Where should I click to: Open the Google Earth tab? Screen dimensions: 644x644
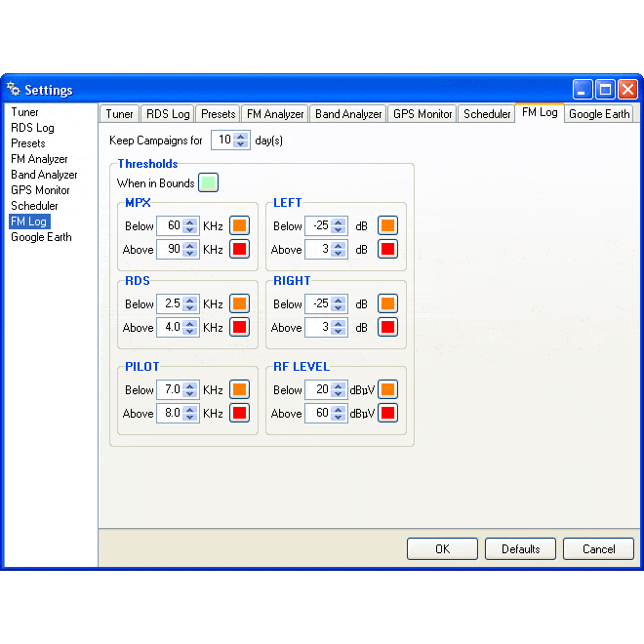click(598, 114)
